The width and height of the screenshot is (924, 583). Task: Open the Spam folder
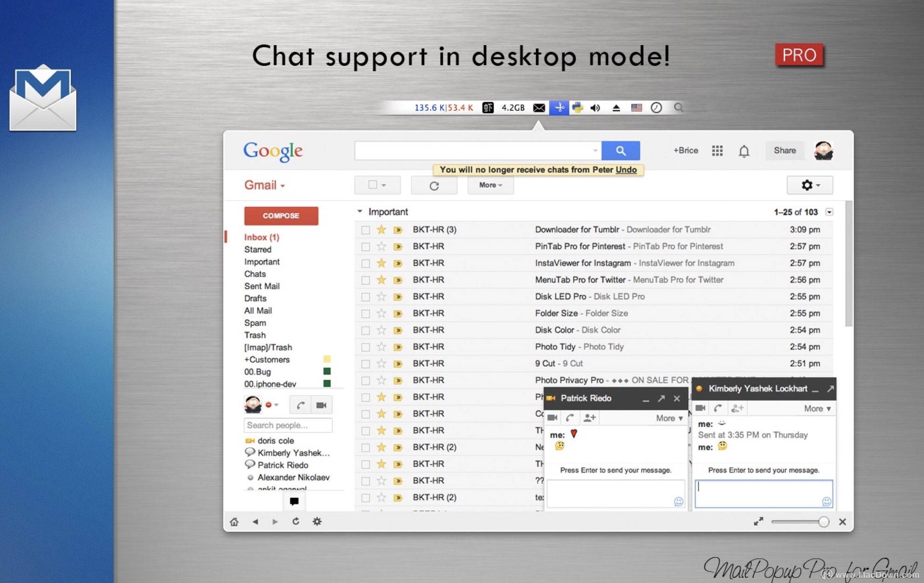255,323
